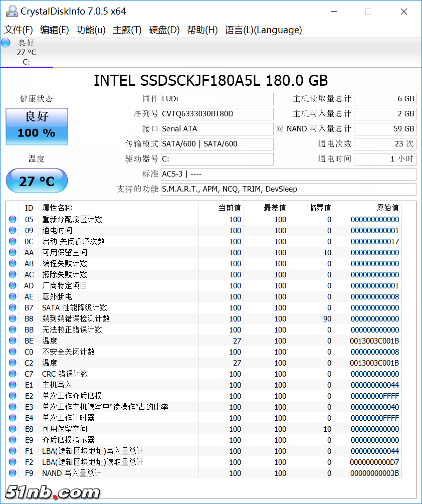Click the 良好 100 % health status button
Image resolution: width=422 pixels, height=504 pixels.
(x=37, y=126)
